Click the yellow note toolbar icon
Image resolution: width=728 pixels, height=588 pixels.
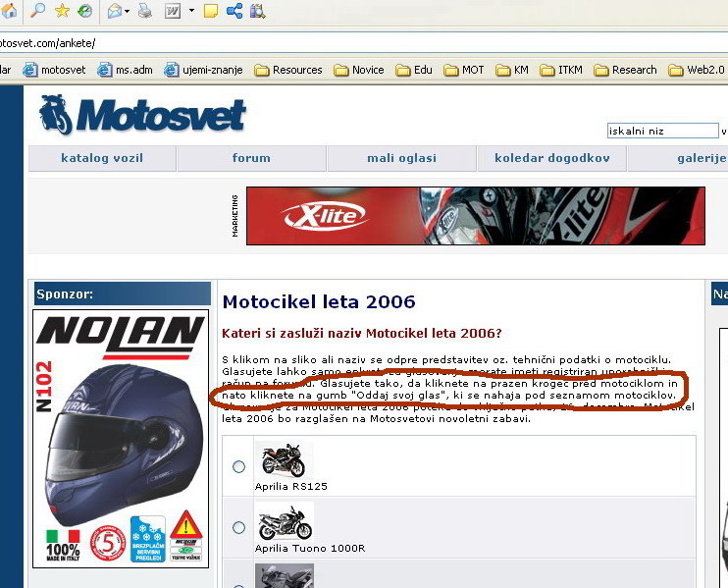click(x=211, y=11)
